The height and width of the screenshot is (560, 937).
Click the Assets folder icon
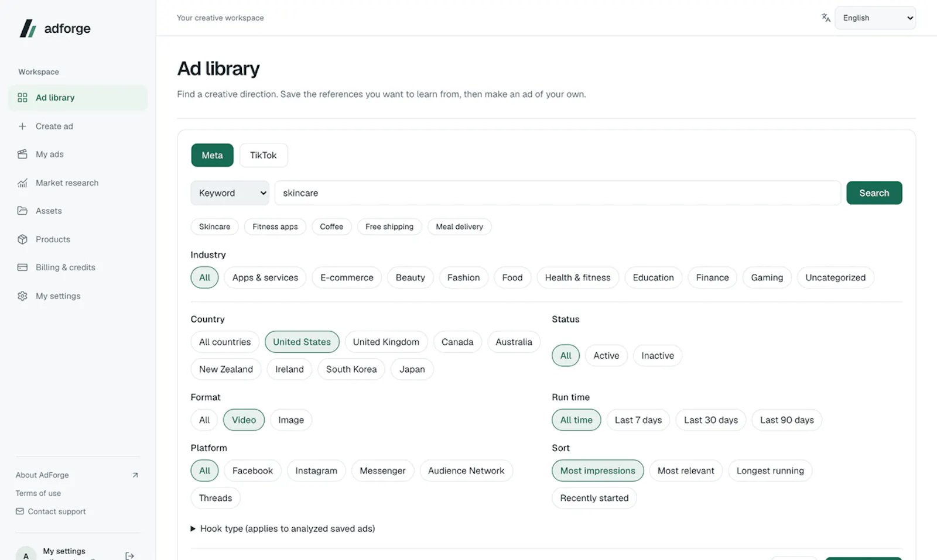tap(22, 211)
